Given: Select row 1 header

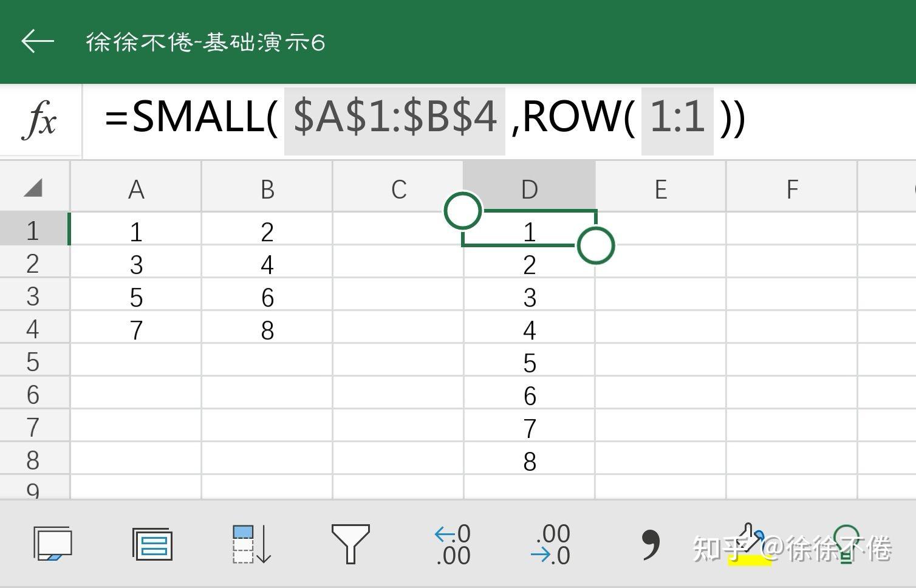Looking at the screenshot, I should 34,229.
